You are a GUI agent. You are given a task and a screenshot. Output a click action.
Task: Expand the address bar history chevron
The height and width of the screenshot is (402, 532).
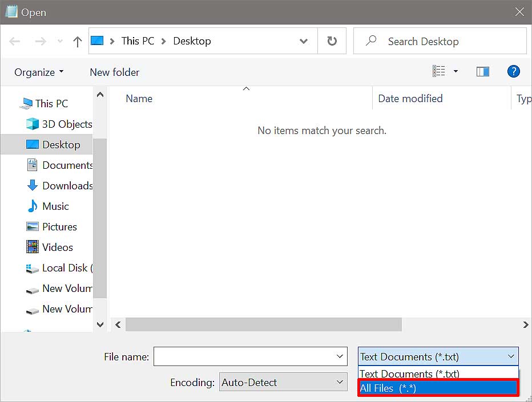tap(304, 41)
